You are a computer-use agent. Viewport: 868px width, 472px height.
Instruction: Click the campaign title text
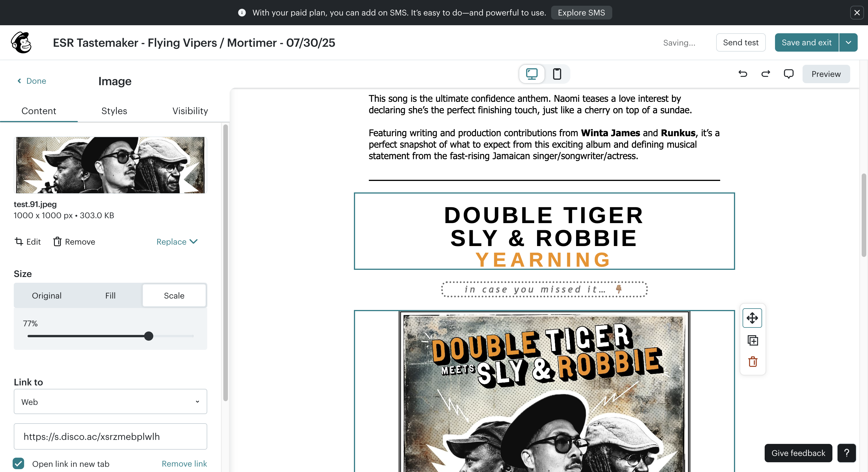(x=194, y=42)
